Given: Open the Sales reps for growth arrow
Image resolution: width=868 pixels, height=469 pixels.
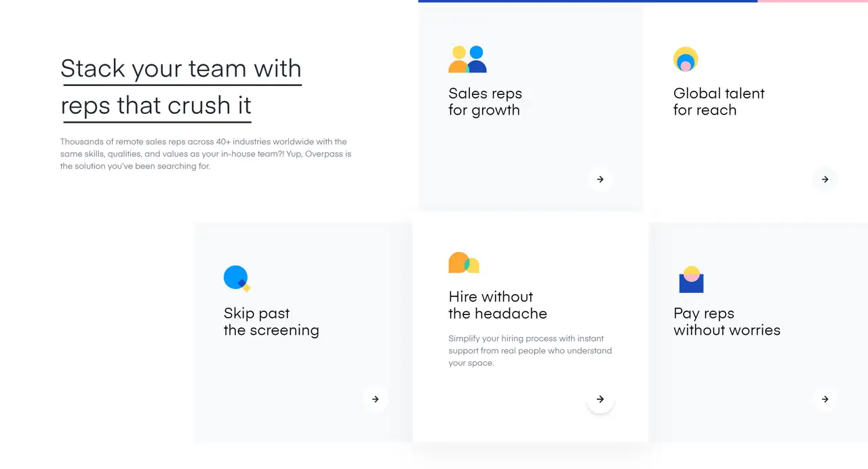Looking at the screenshot, I should click(600, 180).
